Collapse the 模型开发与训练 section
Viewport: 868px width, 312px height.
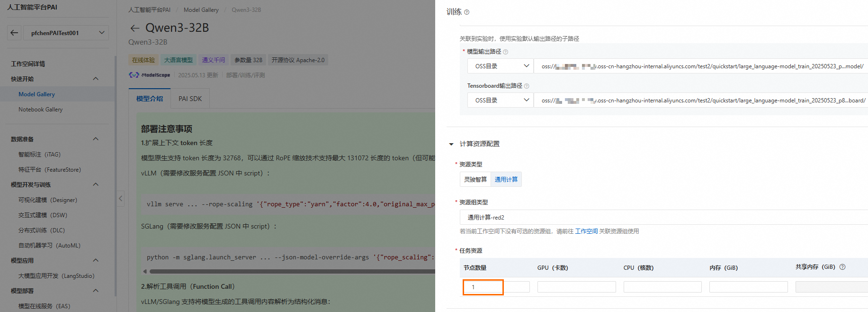(x=96, y=184)
